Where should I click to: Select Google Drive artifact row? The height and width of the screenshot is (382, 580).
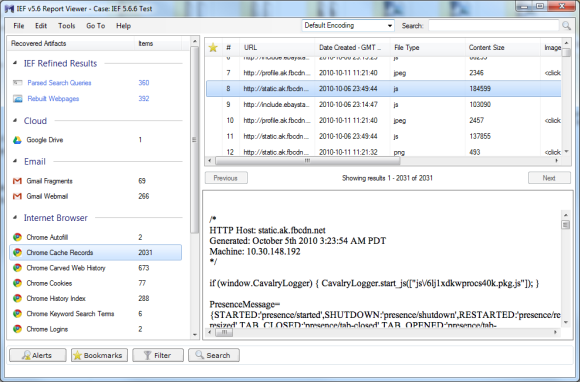click(x=95, y=140)
